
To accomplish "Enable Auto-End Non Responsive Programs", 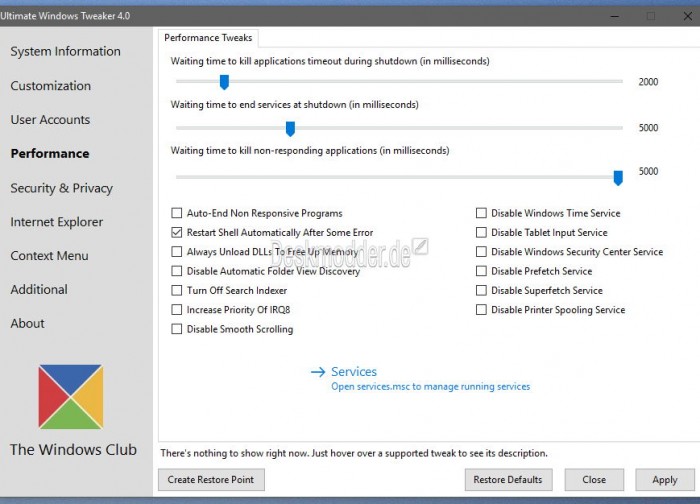I will pyautogui.click(x=177, y=213).
